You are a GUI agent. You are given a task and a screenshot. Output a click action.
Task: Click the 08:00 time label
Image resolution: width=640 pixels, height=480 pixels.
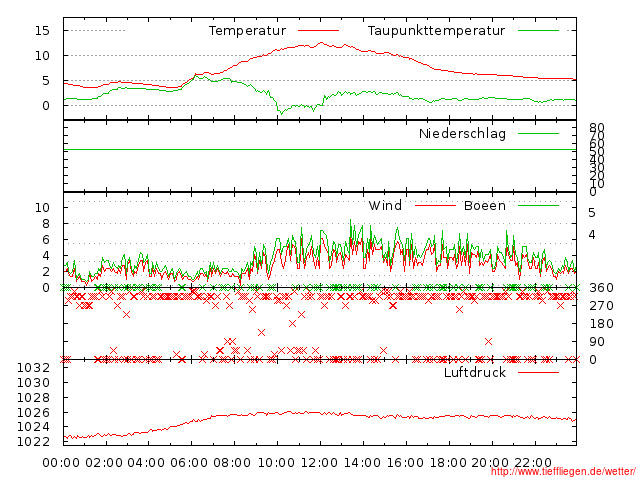tap(232, 463)
